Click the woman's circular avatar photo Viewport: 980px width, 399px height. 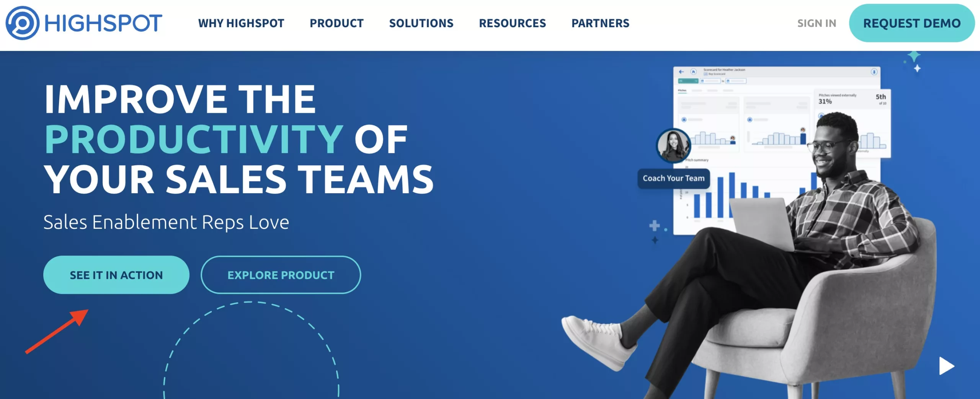pos(673,146)
